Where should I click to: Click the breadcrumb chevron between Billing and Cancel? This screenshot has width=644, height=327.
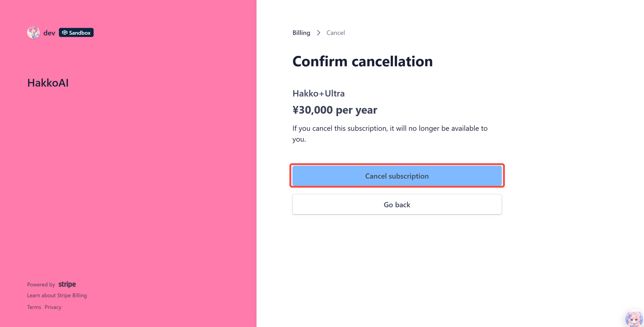(319, 33)
